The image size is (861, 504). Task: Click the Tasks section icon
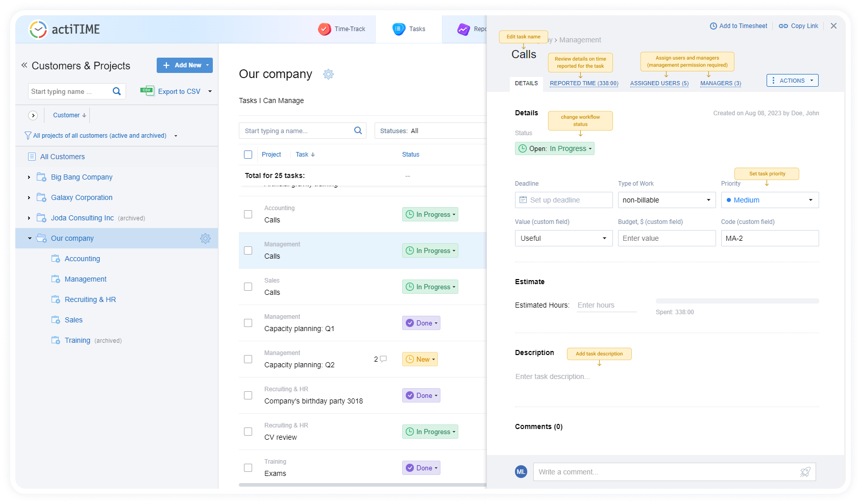click(x=399, y=29)
